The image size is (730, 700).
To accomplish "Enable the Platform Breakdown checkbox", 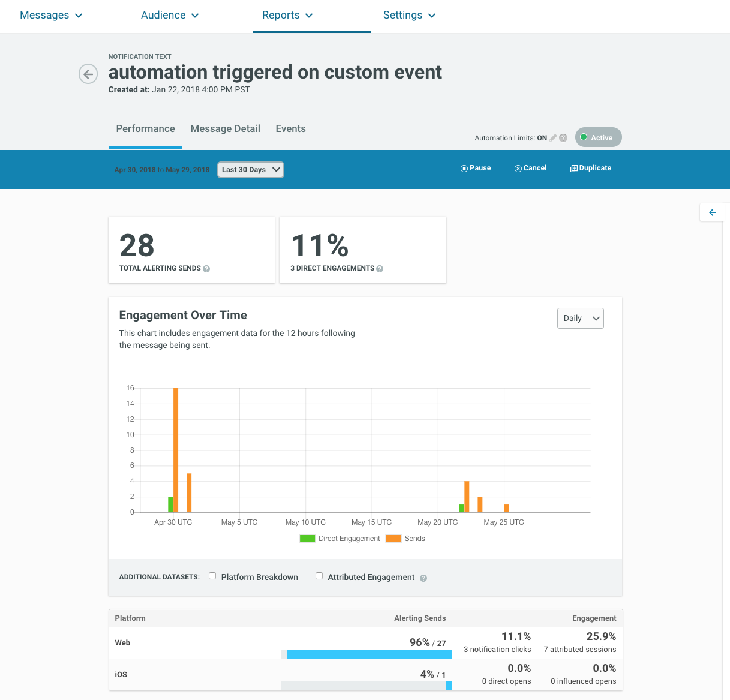I will (x=212, y=576).
